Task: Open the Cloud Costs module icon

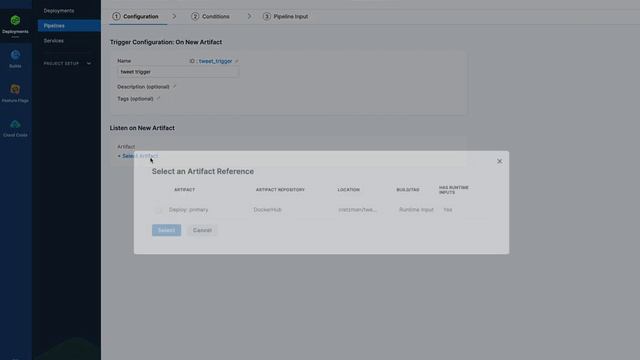Action: click(15, 124)
